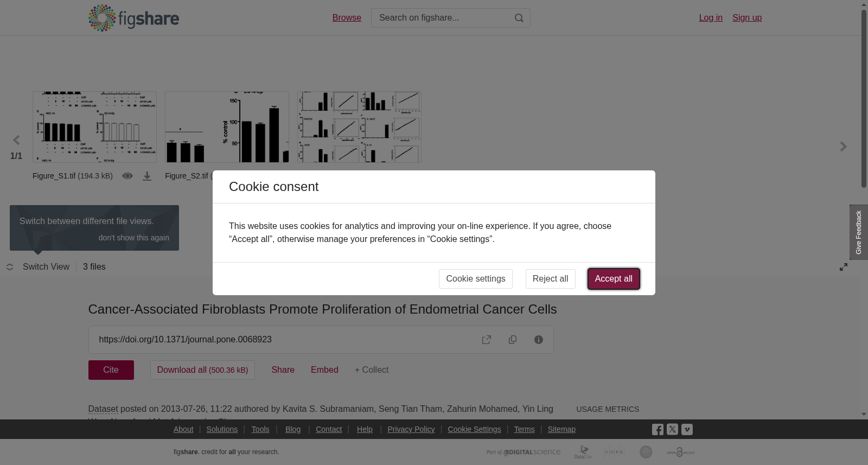Open the Browse menu link
Viewport: 868px width, 465px height.
tap(347, 18)
